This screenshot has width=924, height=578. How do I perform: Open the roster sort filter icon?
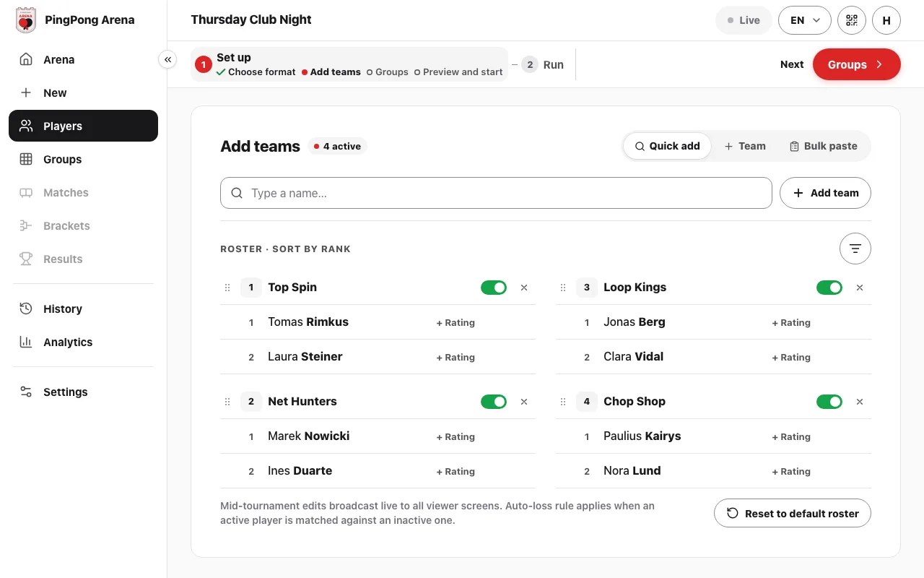(855, 249)
